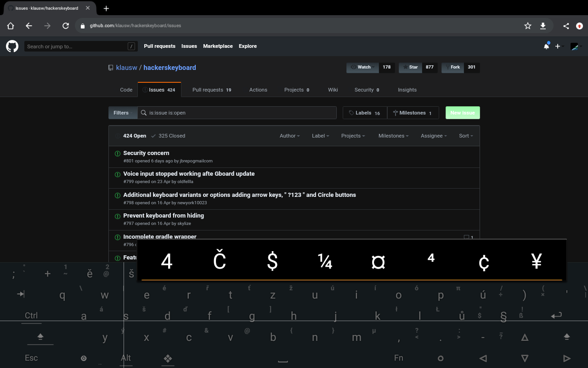Open the user avatar menu

point(576,46)
